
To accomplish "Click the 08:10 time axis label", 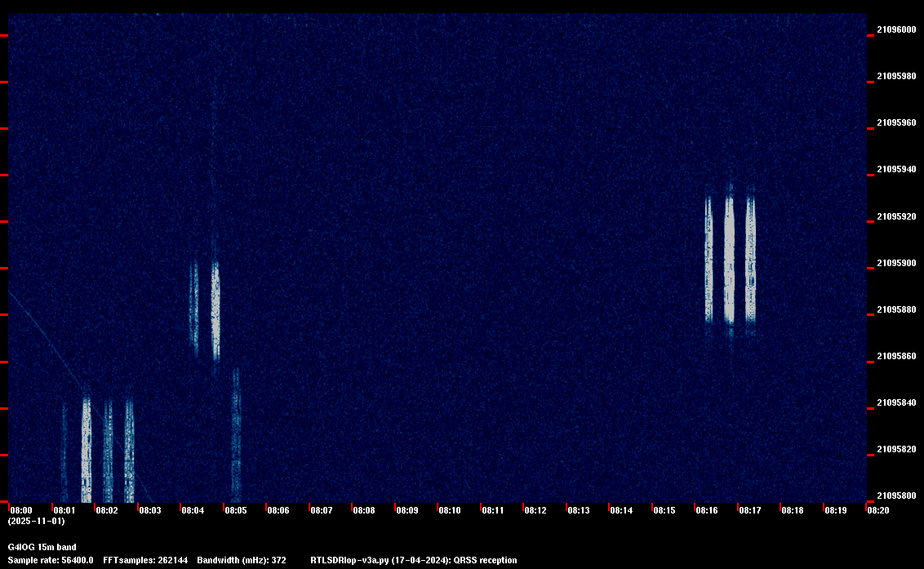I will coord(451,510).
